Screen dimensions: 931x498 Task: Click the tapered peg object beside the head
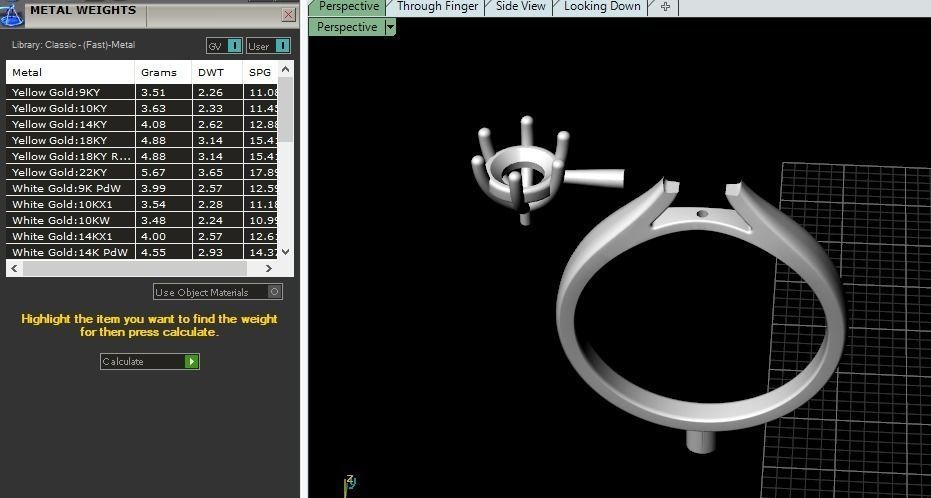pos(594,177)
